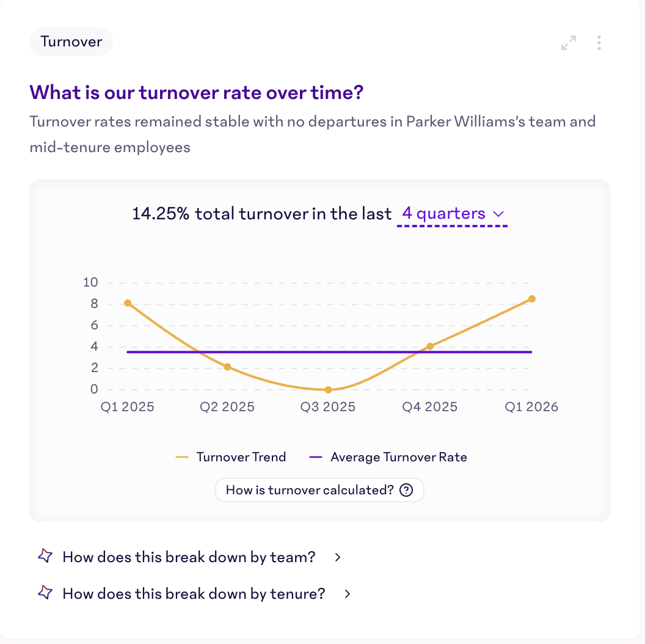Click the How does this break down by team link
Screen dimensions: 645x644
[x=188, y=557]
